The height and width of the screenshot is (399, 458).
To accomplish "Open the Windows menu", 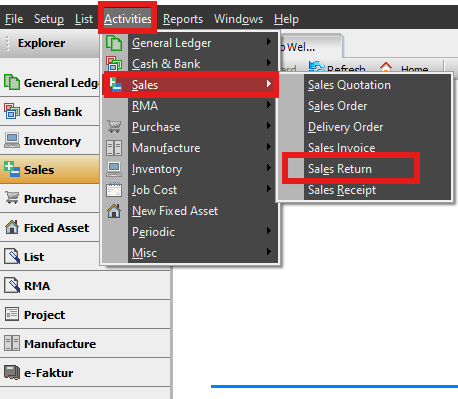I will 238,19.
